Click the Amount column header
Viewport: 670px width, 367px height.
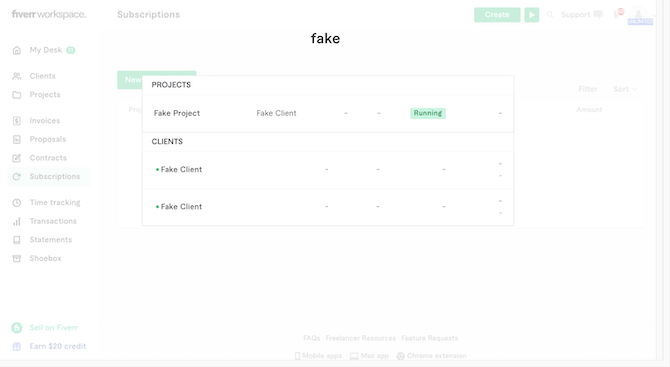[x=589, y=110]
